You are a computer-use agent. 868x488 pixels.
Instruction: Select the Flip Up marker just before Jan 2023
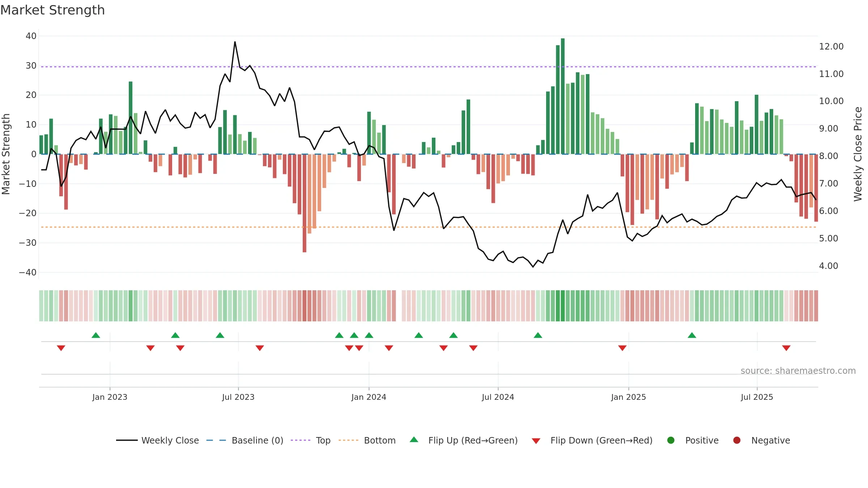coord(96,335)
